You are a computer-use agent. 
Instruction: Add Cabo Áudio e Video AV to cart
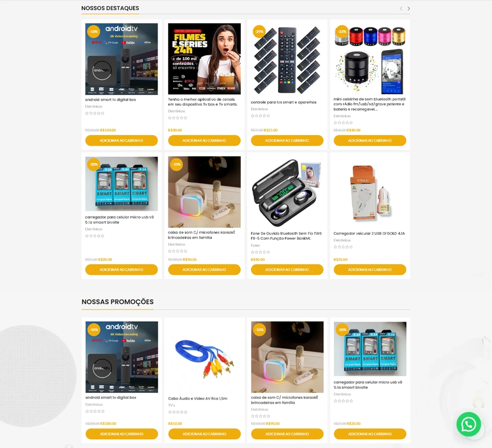coord(205,434)
